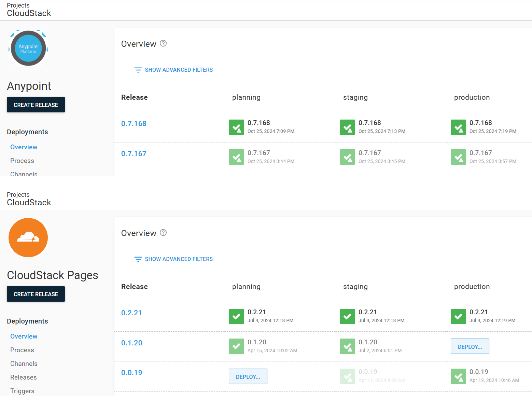
Task: Click Release column header in CloudStack Pages table
Action: pos(135,287)
